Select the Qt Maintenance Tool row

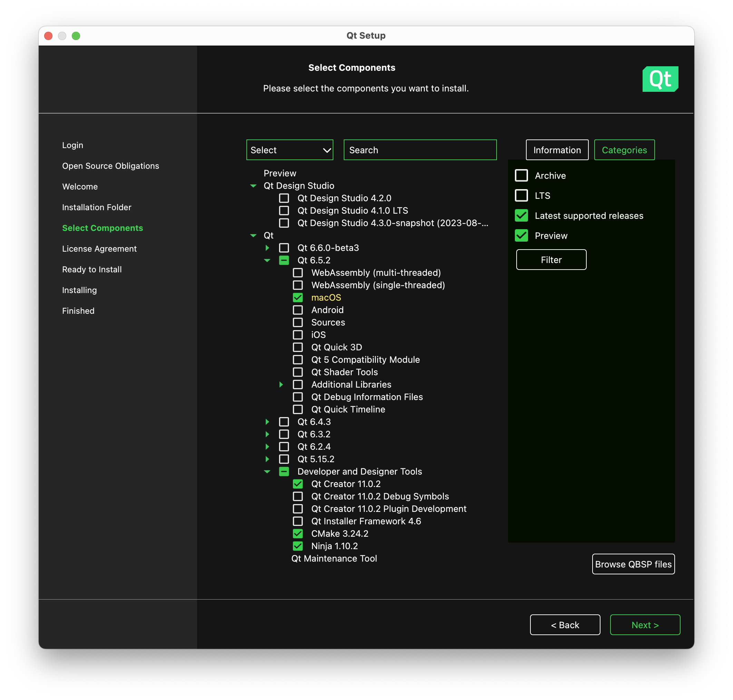334,558
